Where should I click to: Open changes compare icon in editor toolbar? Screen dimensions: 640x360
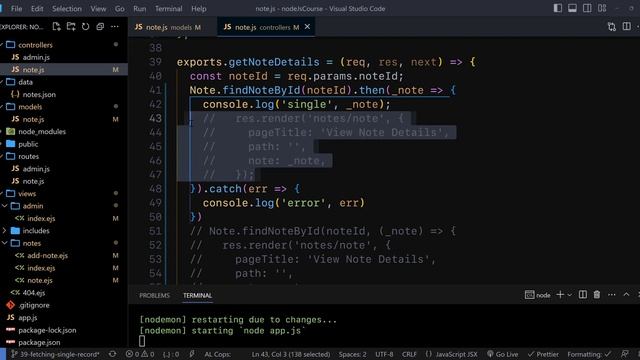[x=611, y=27]
